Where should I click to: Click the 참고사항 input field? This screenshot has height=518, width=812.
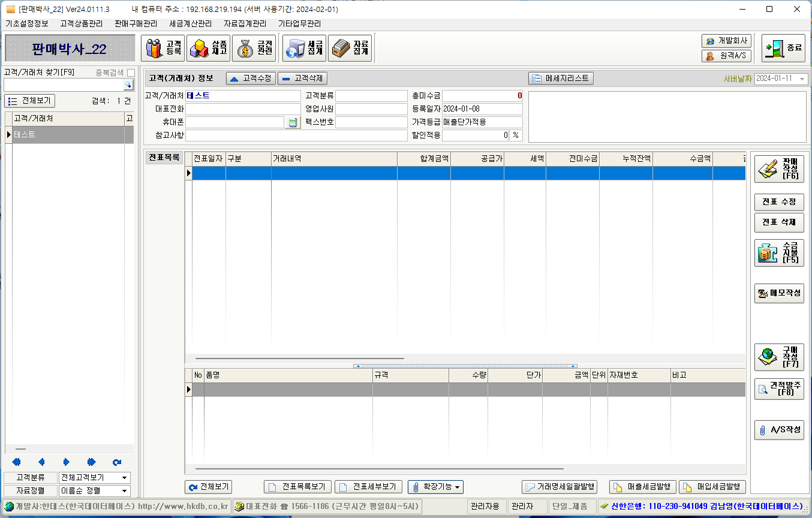(296, 135)
